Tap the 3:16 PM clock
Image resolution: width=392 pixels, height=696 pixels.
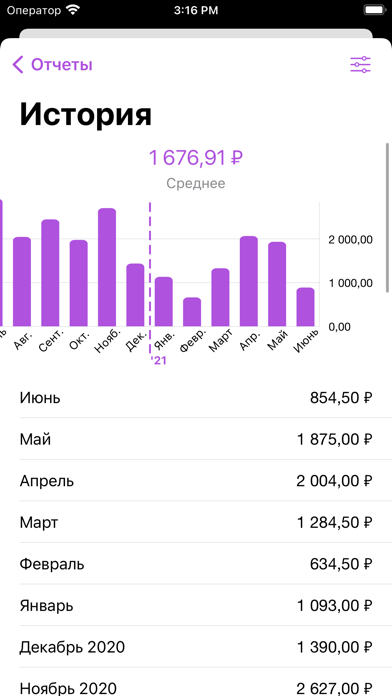point(196,11)
